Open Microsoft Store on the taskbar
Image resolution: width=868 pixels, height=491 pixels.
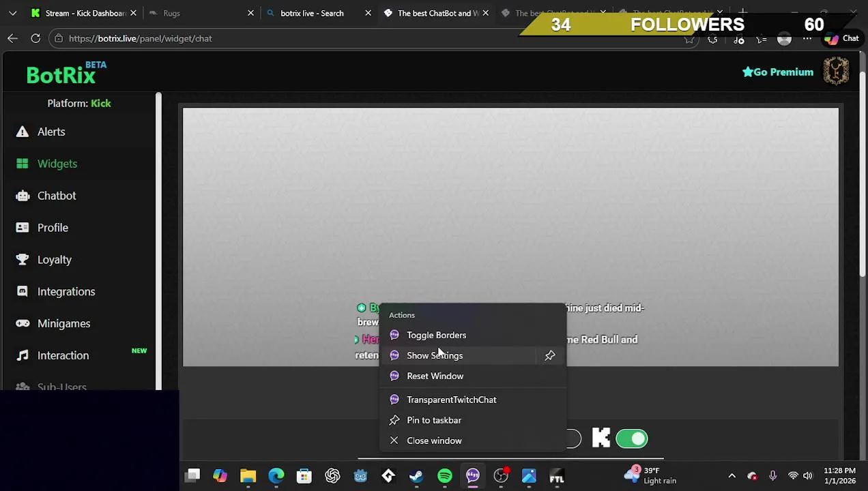pyautogui.click(x=304, y=476)
